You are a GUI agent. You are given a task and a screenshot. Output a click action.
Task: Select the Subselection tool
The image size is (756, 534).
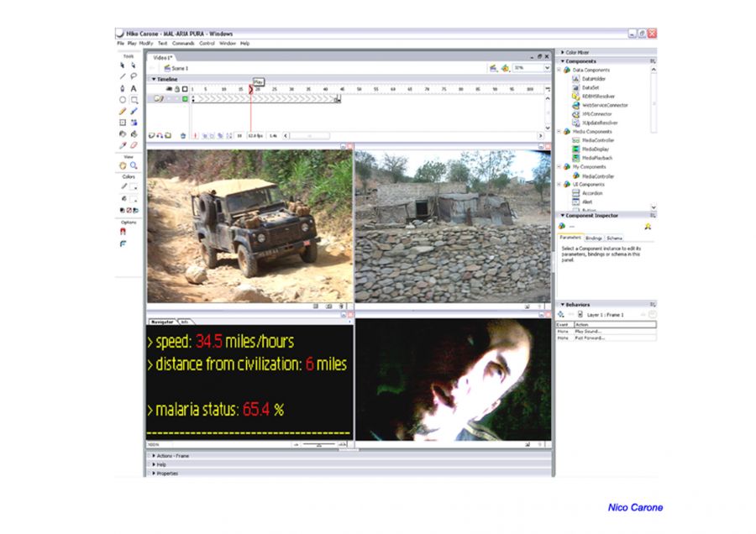pos(134,65)
